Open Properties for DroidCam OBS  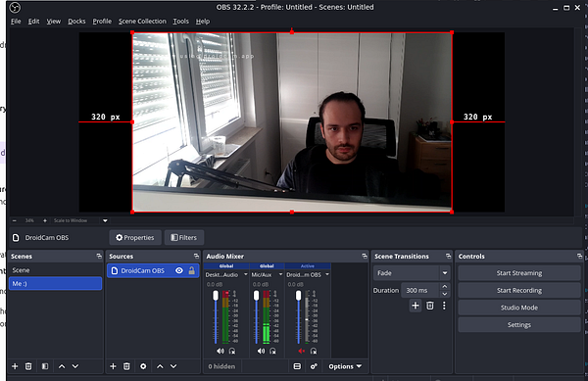(x=135, y=238)
